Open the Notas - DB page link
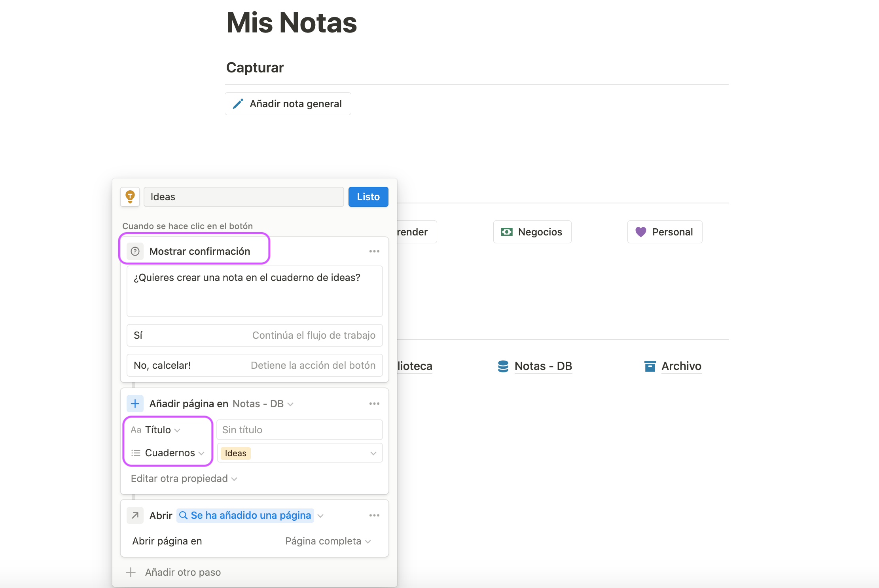Image resolution: width=879 pixels, height=588 pixels. (x=543, y=366)
